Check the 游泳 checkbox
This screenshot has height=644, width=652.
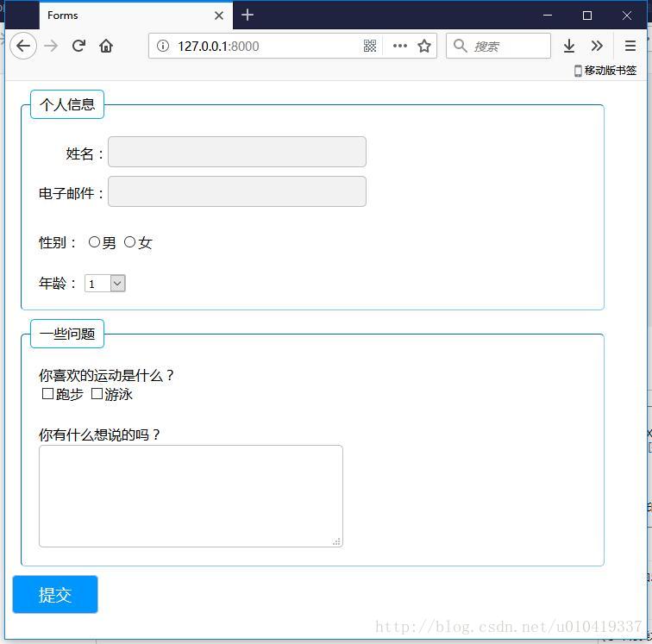(x=97, y=393)
